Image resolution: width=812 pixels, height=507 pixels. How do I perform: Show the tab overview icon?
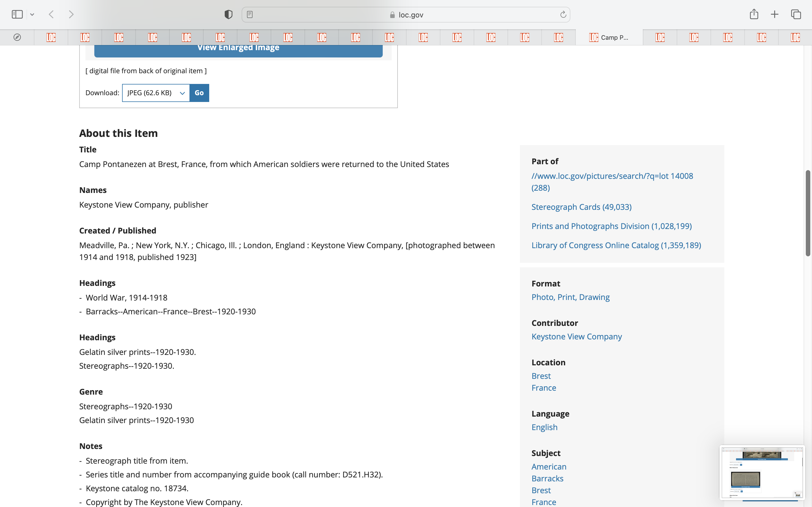(x=796, y=14)
